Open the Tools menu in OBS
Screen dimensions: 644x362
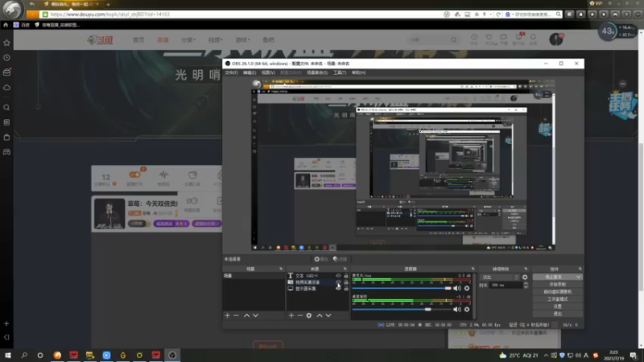click(340, 72)
